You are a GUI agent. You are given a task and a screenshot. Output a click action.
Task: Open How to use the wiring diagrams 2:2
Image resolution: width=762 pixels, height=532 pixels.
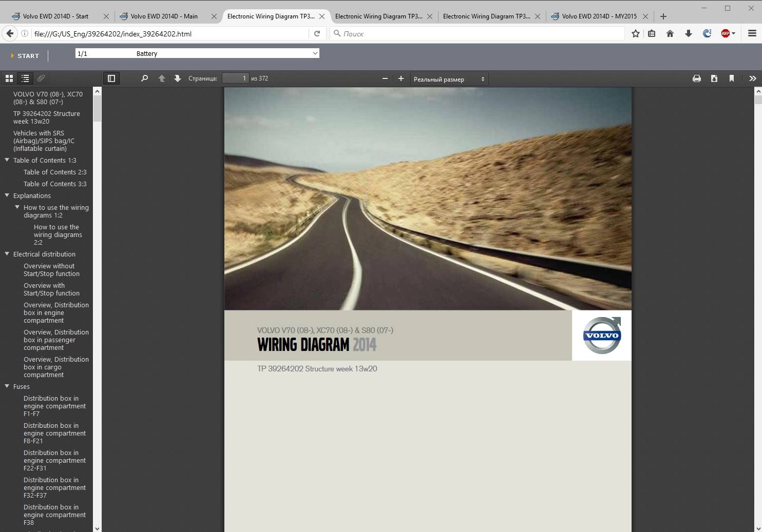(x=58, y=234)
